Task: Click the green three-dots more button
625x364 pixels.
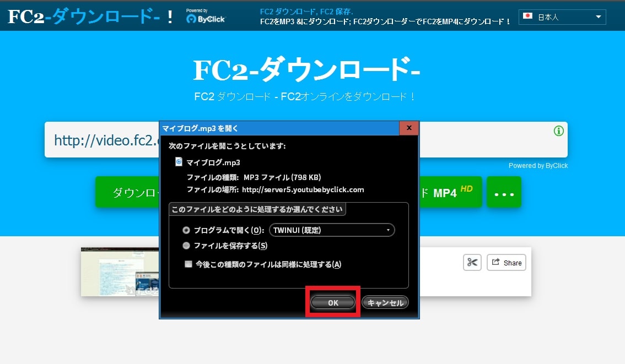Action: click(504, 192)
